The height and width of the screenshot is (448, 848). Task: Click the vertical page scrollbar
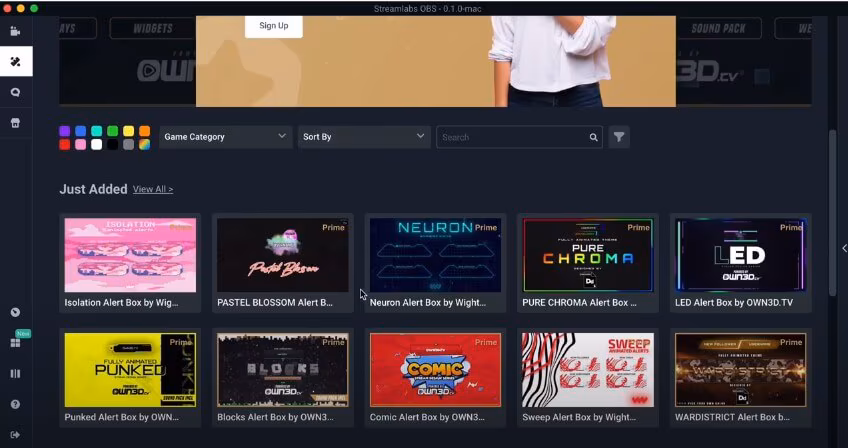(833, 212)
